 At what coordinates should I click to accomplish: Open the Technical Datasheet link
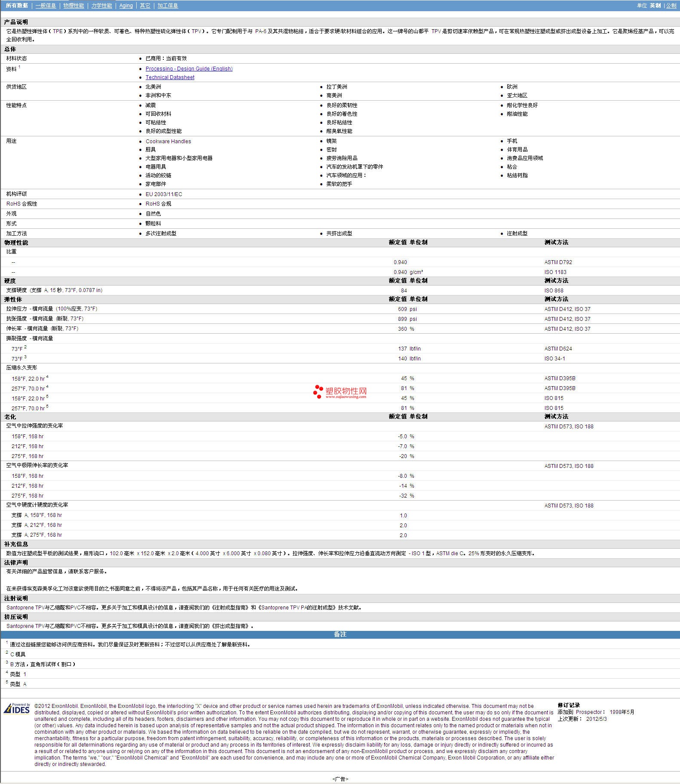tap(170, 77)
